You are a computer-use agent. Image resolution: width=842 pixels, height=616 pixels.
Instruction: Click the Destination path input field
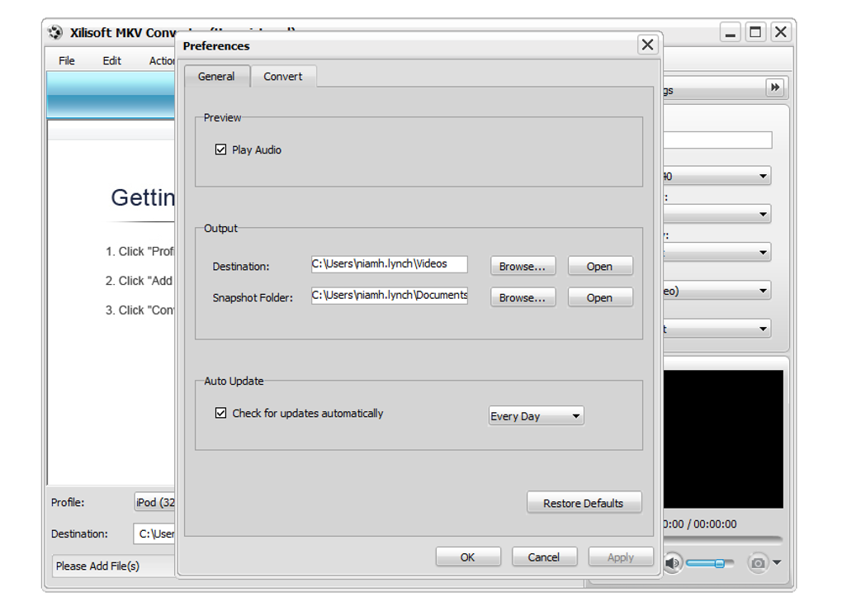[390, 263]
